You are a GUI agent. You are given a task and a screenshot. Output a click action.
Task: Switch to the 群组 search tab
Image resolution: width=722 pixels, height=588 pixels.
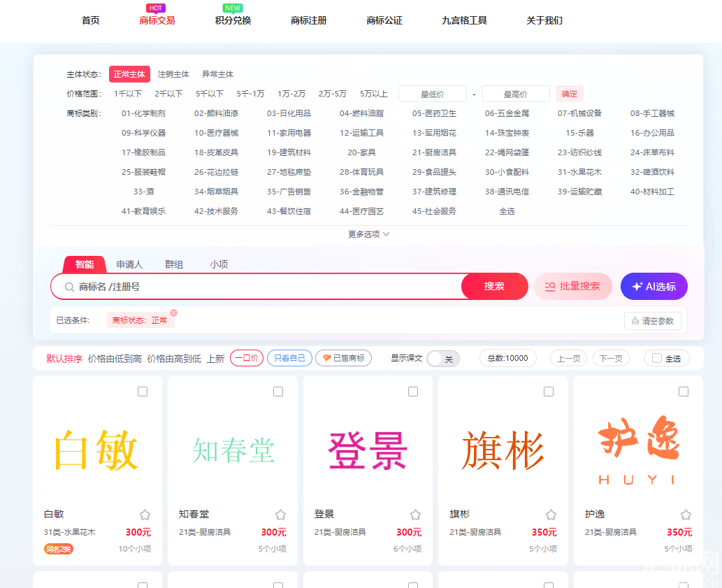pos(174,264)
